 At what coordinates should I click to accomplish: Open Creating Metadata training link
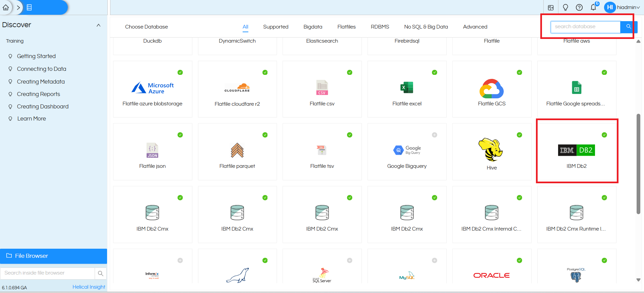[41, 82]
